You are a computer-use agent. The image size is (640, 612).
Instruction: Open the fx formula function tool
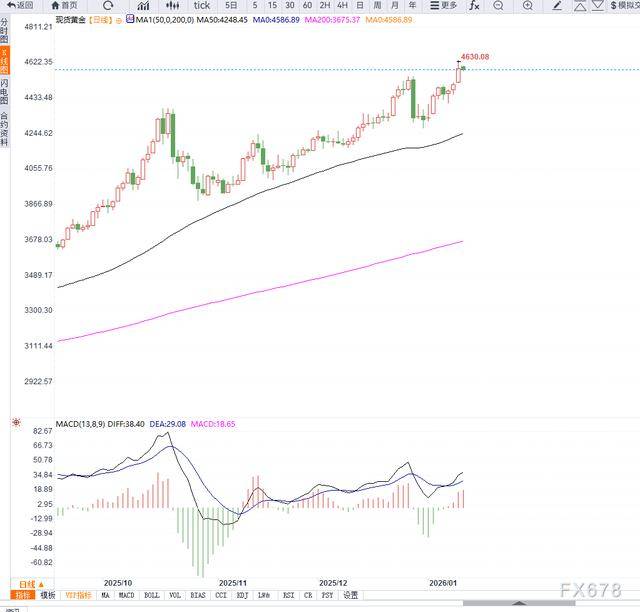point(474,5)
